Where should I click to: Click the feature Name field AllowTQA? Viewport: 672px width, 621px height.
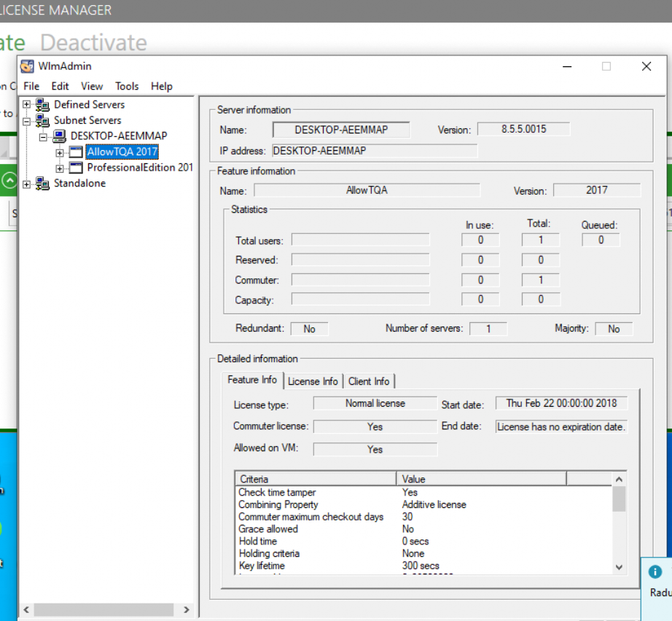click(367, 190)
